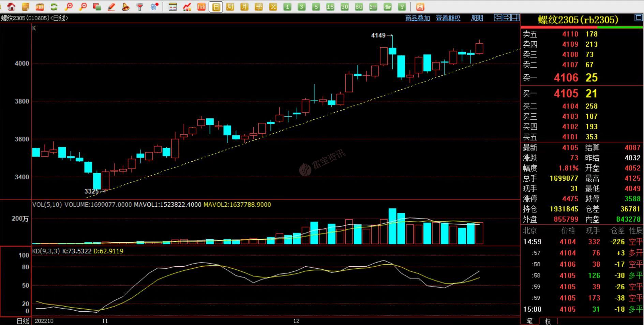Click the red house Home icon
The image size is (644, 325).
point(11,6)
